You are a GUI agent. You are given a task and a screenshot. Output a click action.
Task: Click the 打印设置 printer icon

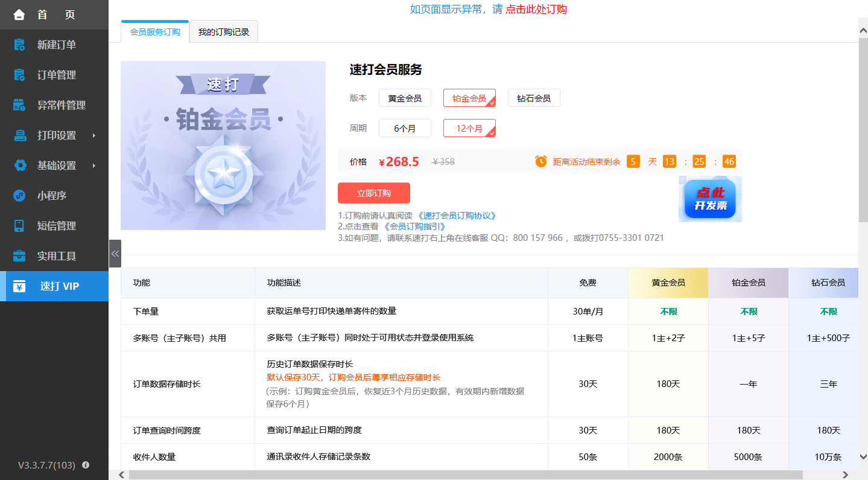(x=19, y=135)
